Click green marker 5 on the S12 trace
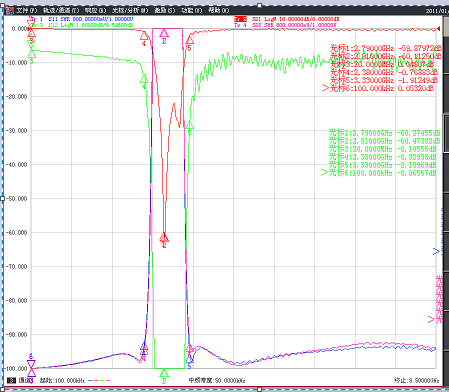Viewport: 449px width, 392px height. 189,125
